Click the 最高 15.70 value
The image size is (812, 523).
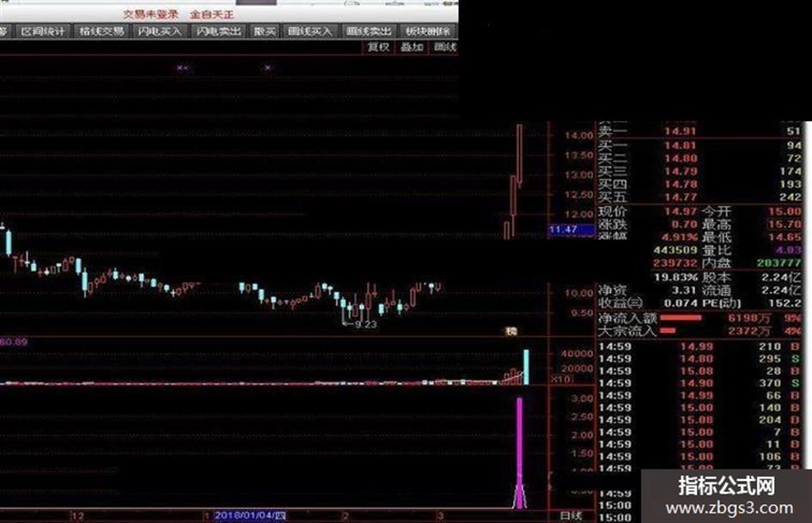(785, 224)
